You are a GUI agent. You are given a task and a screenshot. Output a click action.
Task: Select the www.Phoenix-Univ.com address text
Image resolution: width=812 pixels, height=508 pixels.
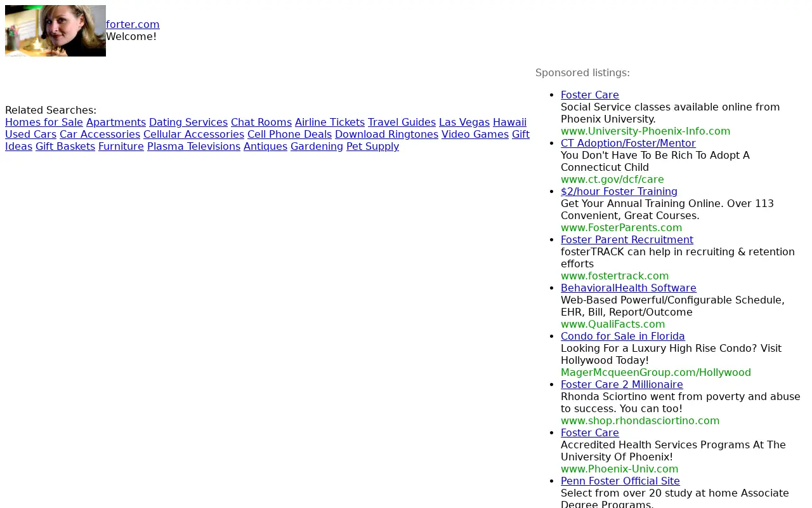tap(619, 469)
